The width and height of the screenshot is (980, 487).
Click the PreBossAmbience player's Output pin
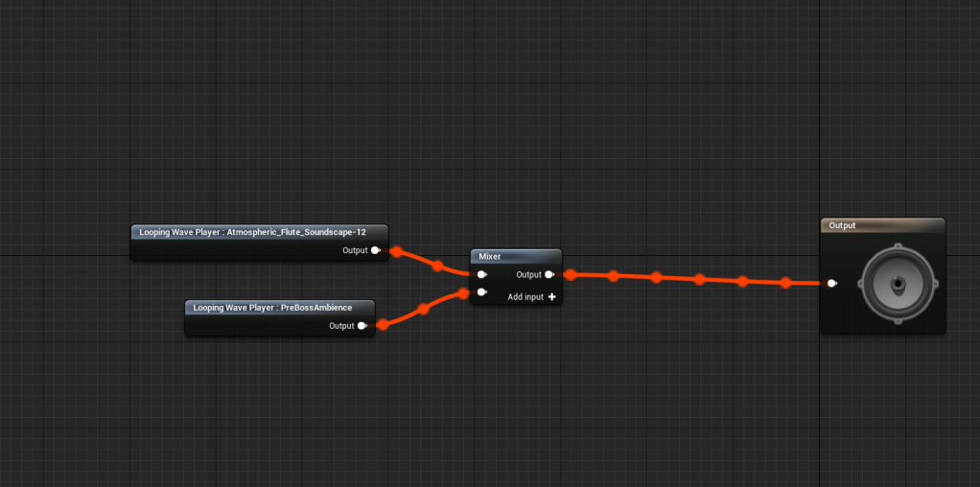pos(362,326)
